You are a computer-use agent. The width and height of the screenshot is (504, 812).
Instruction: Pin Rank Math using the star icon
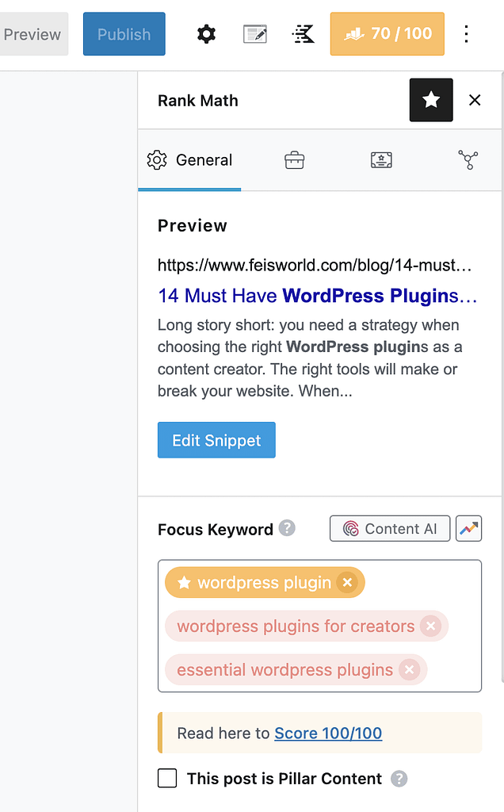tap(431, 100)
